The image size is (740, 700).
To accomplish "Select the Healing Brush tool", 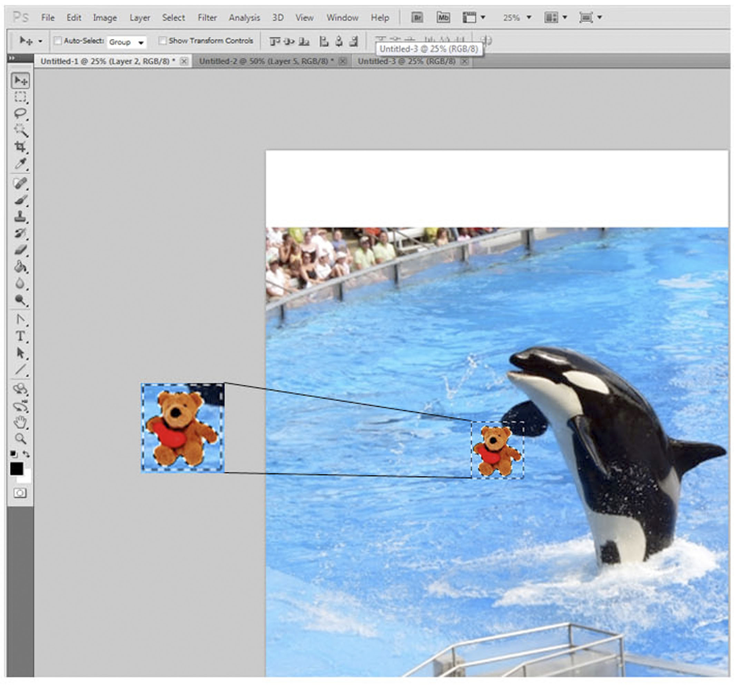I will [20, 183].
